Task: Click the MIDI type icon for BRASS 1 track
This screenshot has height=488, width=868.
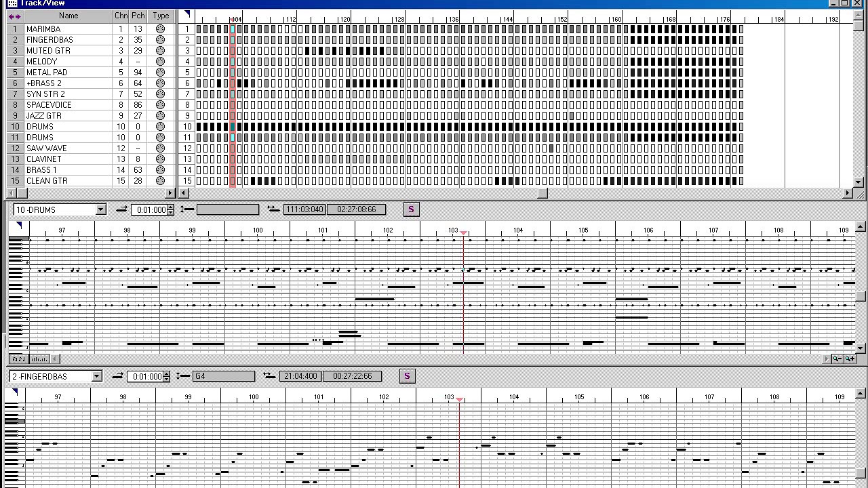Action: click(160, 170)
